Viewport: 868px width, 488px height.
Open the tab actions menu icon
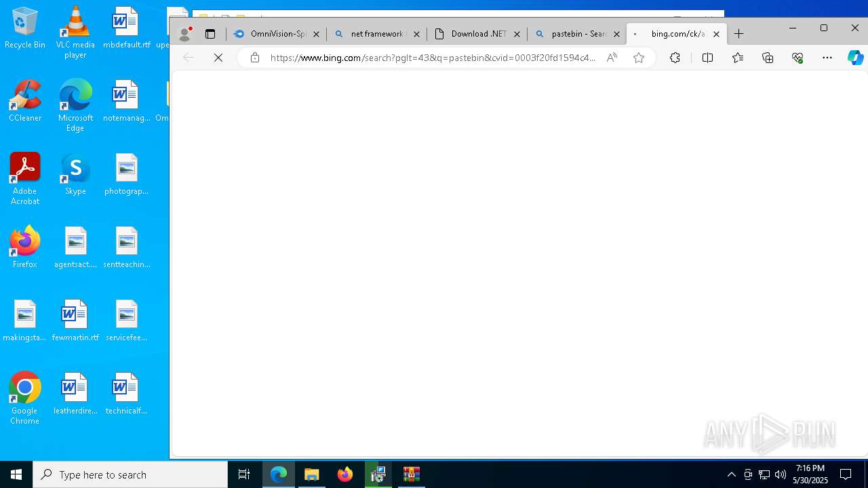coord(210,34)
